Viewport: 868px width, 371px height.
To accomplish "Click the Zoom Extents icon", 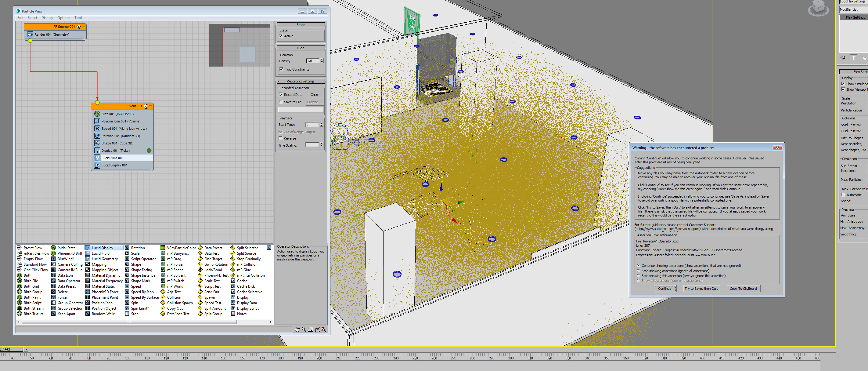I will 317,329.
